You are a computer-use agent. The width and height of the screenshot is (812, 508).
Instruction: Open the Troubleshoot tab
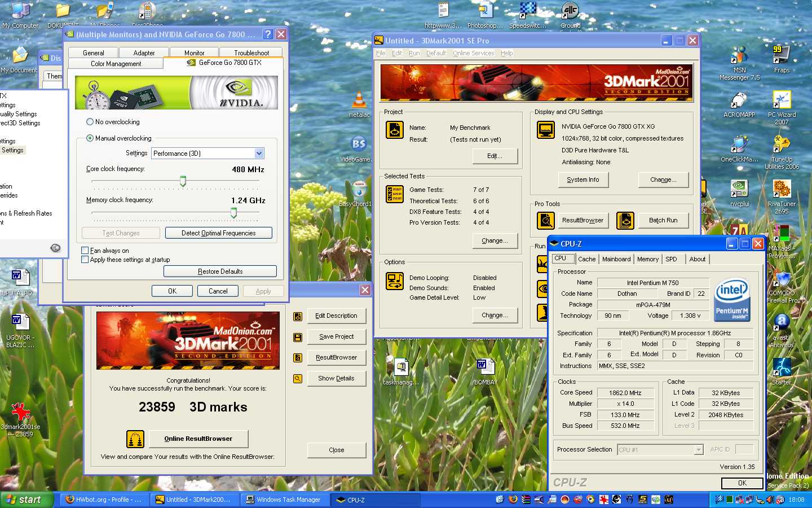(251, 52)
